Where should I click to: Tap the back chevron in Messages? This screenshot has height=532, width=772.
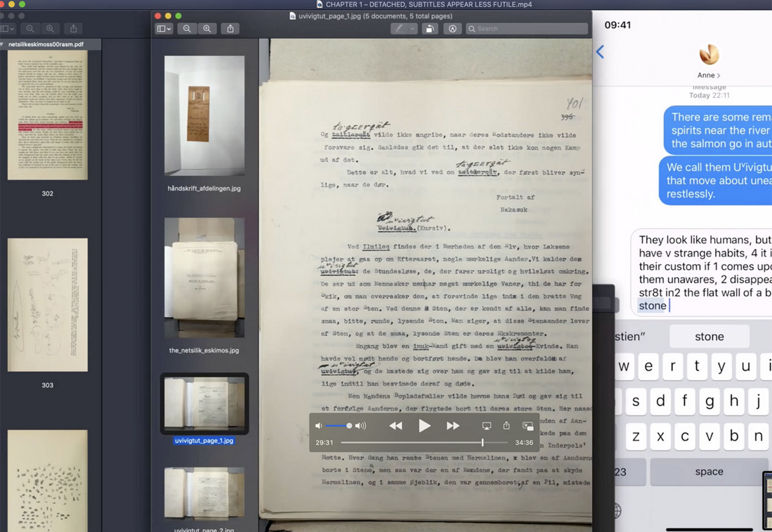point(600,52)
